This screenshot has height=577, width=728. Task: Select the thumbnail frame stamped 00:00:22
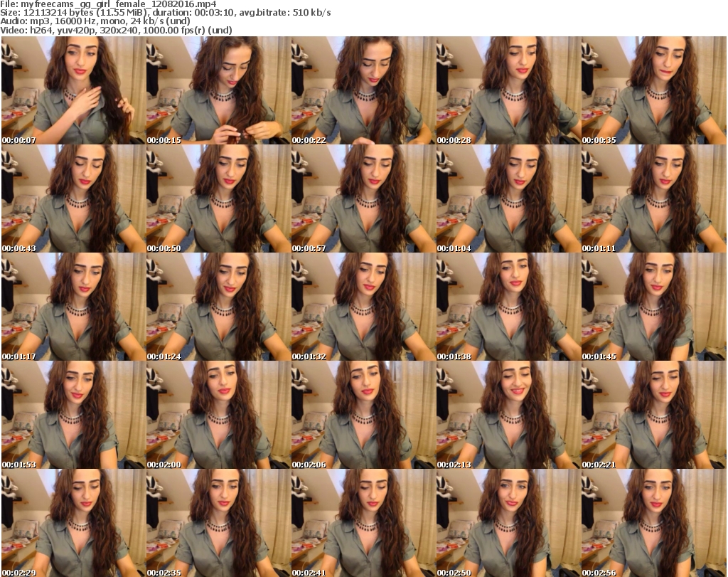coord(363,90)
